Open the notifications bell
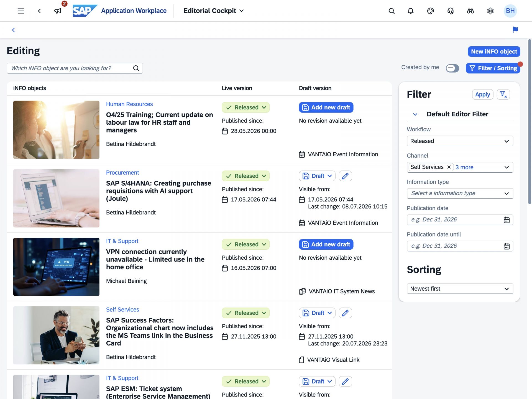532x399 pixels. 411,11
